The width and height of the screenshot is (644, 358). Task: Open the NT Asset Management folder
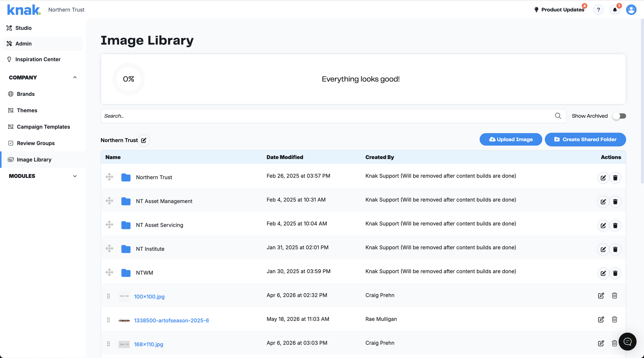click(x=164, y=201)
